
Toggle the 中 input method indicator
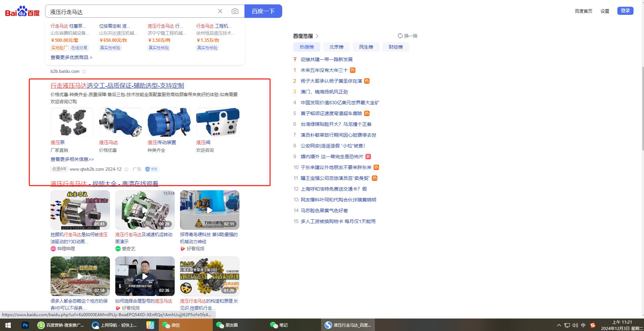click(x=583, y=325)
